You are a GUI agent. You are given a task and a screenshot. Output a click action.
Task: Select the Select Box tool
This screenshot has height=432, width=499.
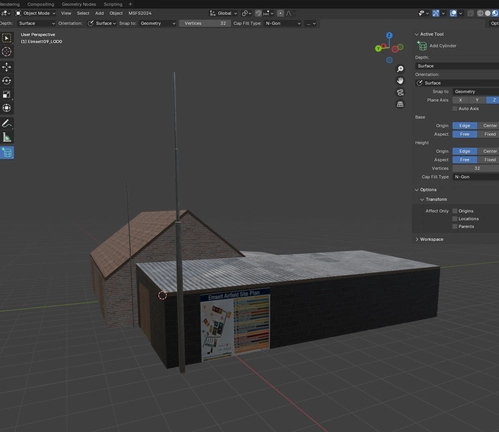7,38
